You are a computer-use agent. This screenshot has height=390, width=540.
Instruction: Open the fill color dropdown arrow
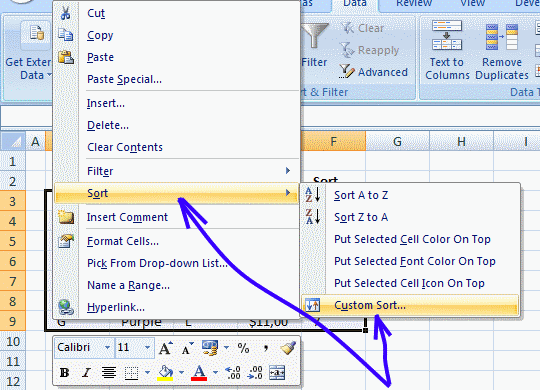tap(181, 372)
